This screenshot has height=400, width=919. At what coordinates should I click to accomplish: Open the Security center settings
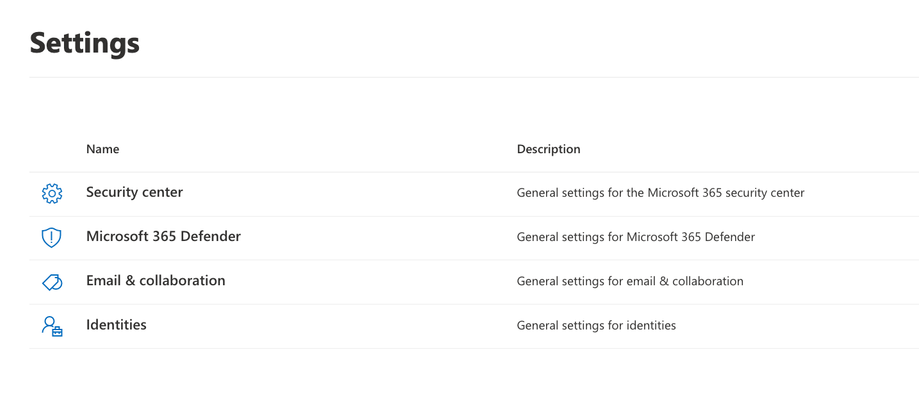tap(134, 192)
